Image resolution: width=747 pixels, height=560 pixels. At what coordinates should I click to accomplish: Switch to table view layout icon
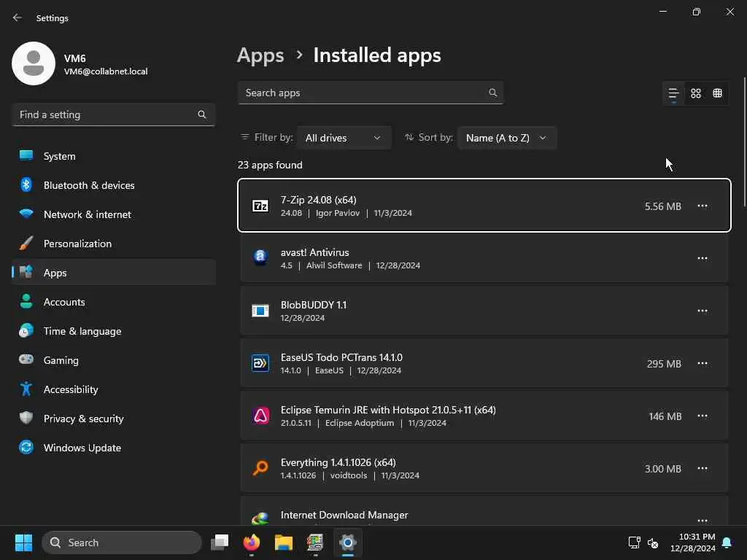pos(718,93)
